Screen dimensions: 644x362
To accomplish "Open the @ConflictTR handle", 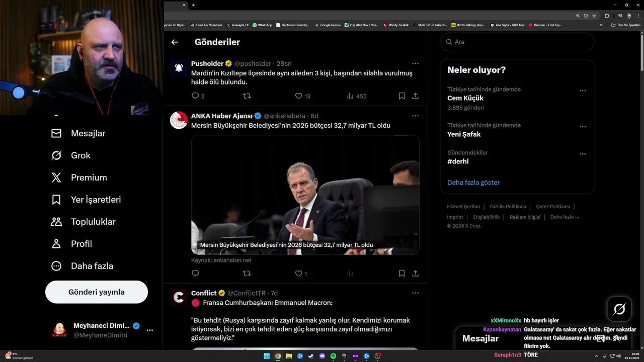I will pos(246,293).
